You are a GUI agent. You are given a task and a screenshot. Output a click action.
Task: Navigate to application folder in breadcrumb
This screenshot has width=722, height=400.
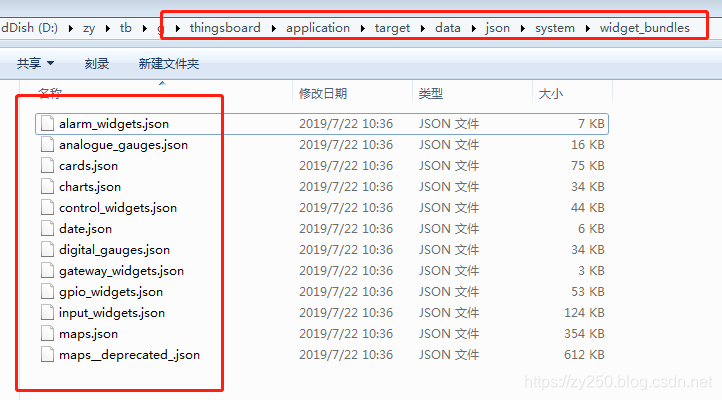tap(318, 28)
